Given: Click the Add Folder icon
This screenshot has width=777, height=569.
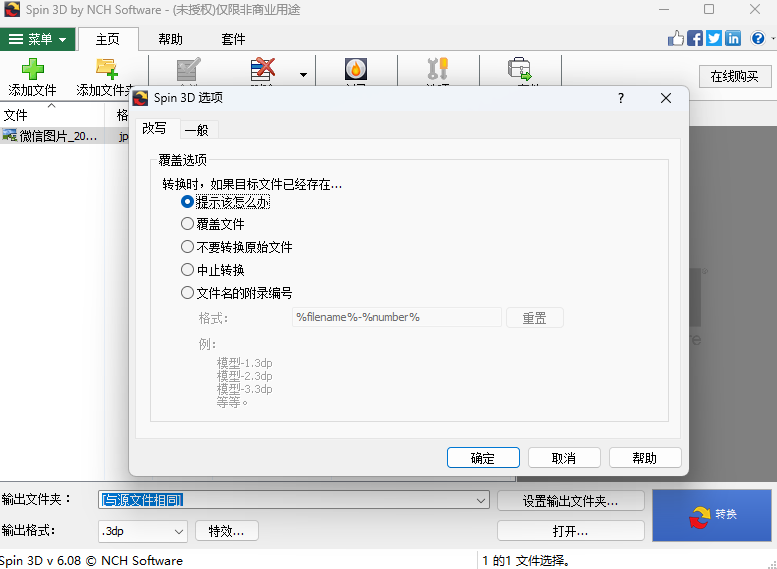Looking at the screenshot, I should click(107, 69).
